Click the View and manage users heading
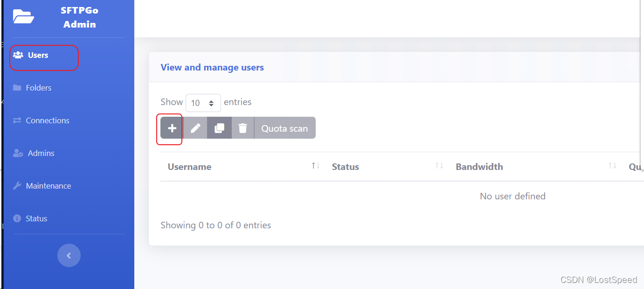 (212, 67)
